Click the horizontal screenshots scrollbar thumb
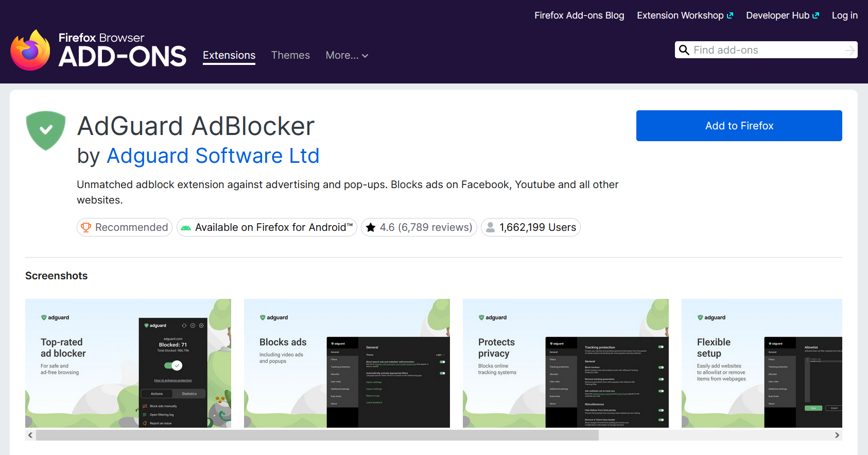The height and width of the screenshot is (455, 868). click(x=317, y=435)
